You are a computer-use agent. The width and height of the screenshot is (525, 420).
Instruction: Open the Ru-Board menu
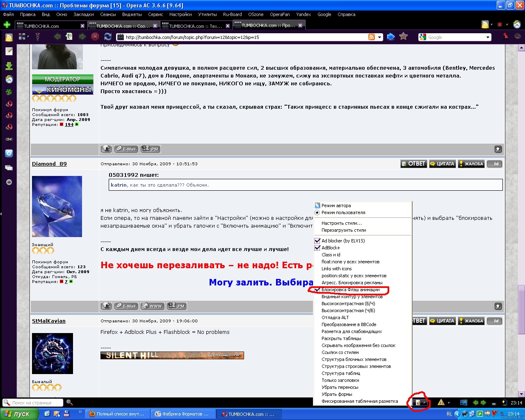pos(233,14)
